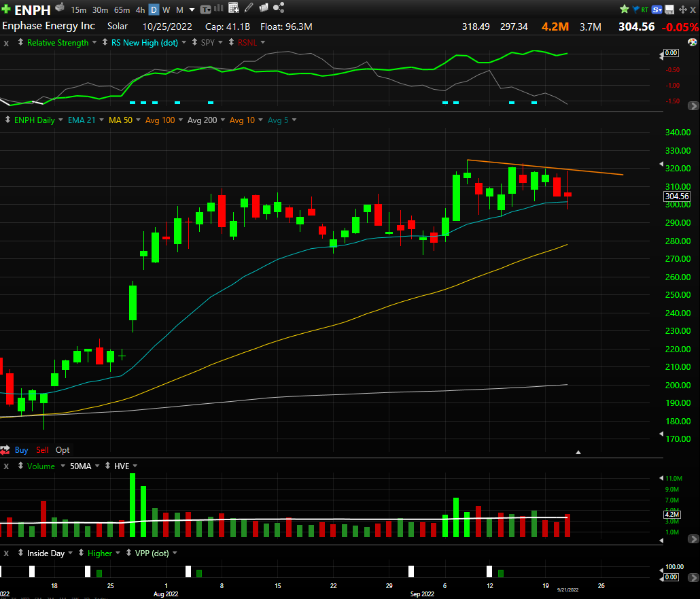
Task: Open the T text-style dropdown icon
Action: [205, 10]
